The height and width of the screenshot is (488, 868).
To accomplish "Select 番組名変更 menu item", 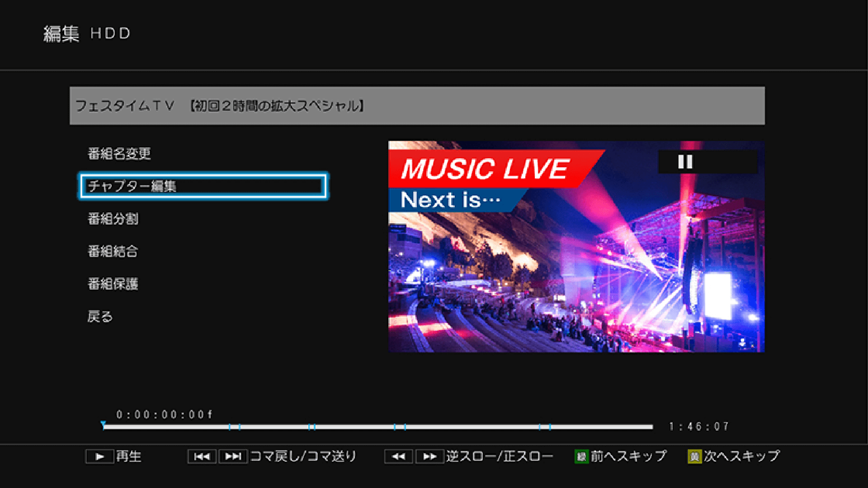I will coord(119,154).
